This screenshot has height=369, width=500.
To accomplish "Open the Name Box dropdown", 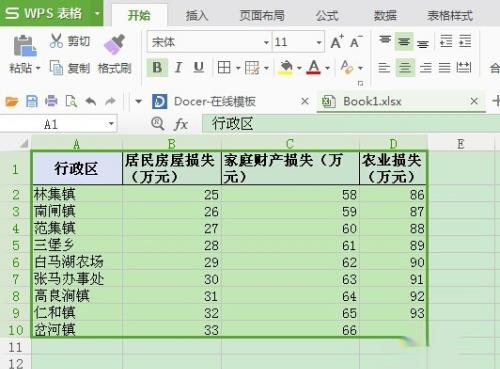I will tap(111, 124).
